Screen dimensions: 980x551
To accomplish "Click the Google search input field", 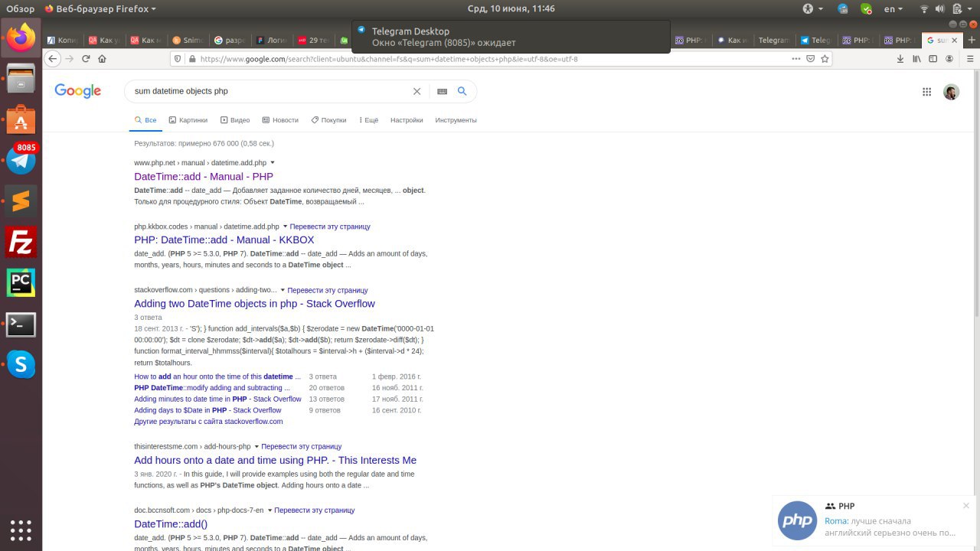I will (x=272, y=91).
